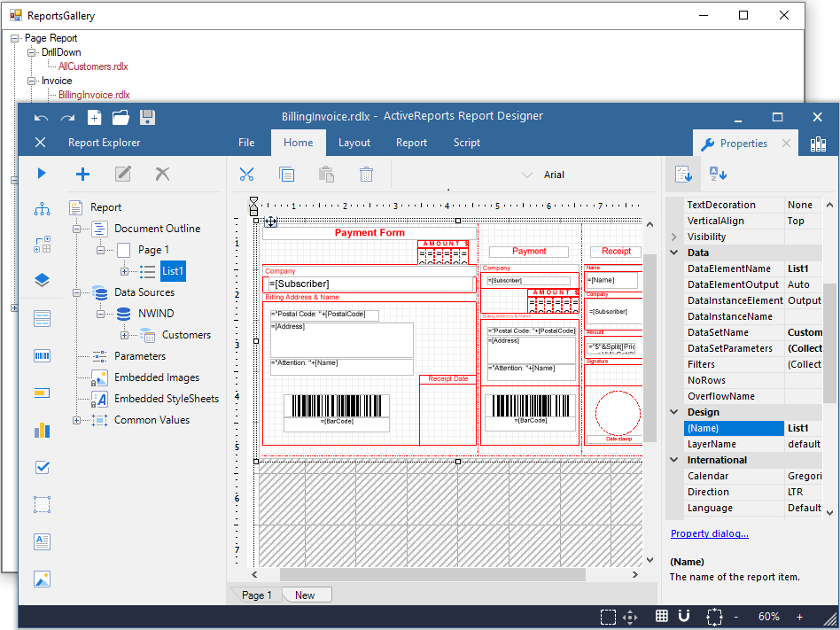Sort properties alphabetically A-Z icon
This screenshot has height=630, width=840.
point(718,174)
